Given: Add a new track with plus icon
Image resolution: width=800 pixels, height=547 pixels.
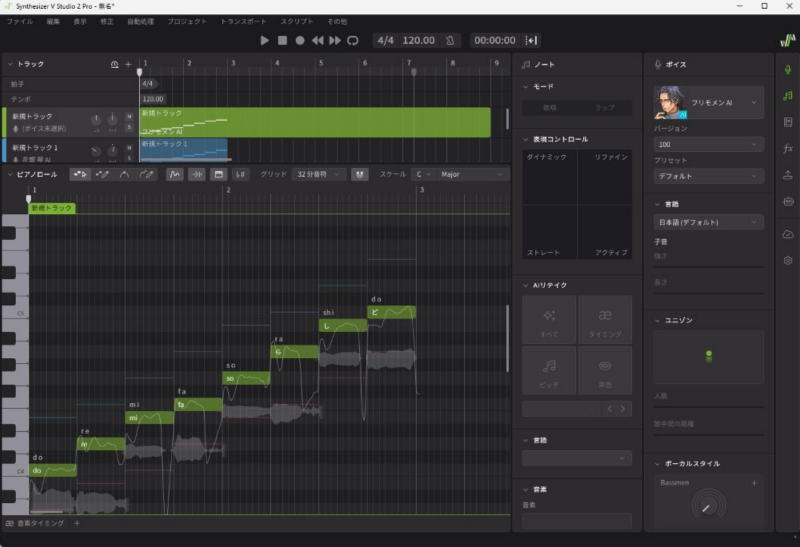Looking at the screenshot, I should (x=128, y=64).
